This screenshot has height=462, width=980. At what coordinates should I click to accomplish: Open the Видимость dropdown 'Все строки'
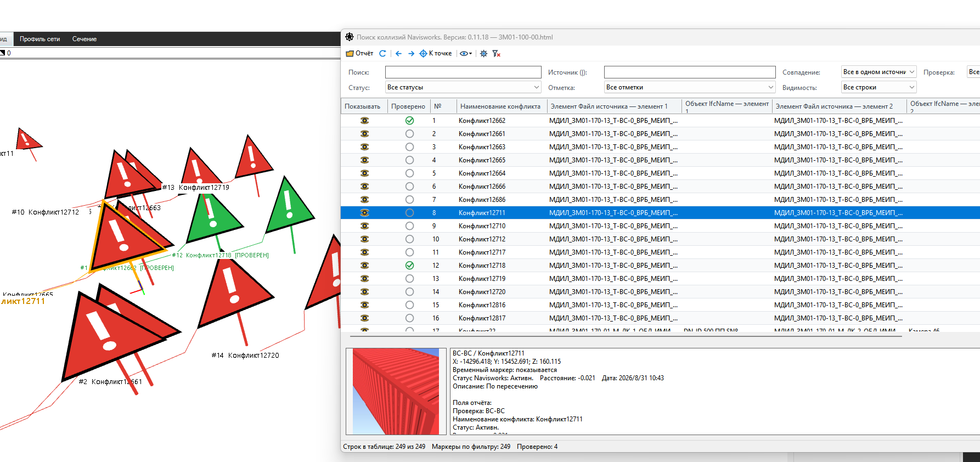click(878, 87)
